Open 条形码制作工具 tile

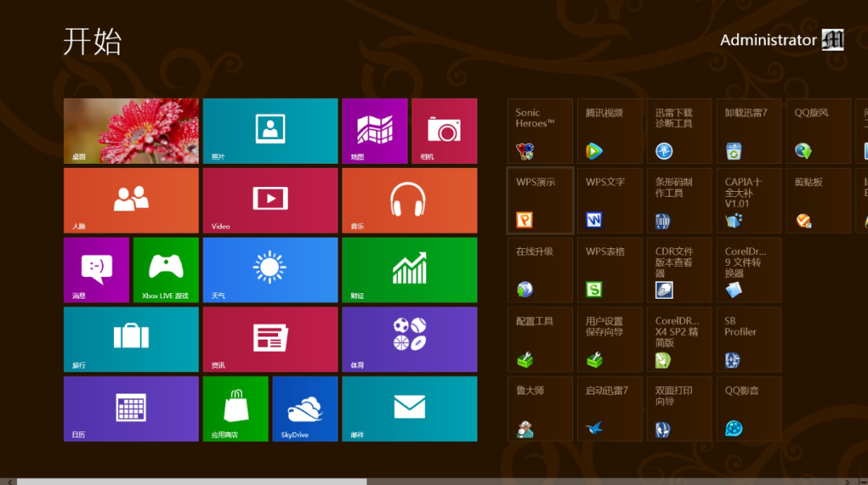pyautogui.click(x=680, y=201)
